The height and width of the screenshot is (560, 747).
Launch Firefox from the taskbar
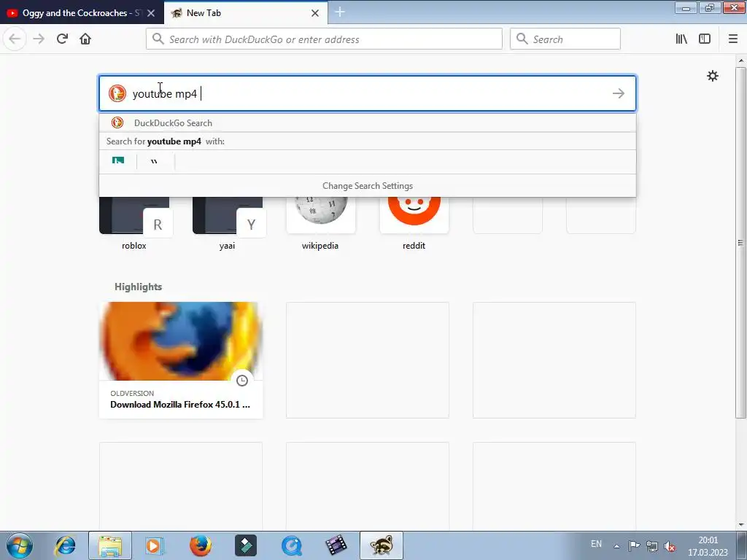201,545
